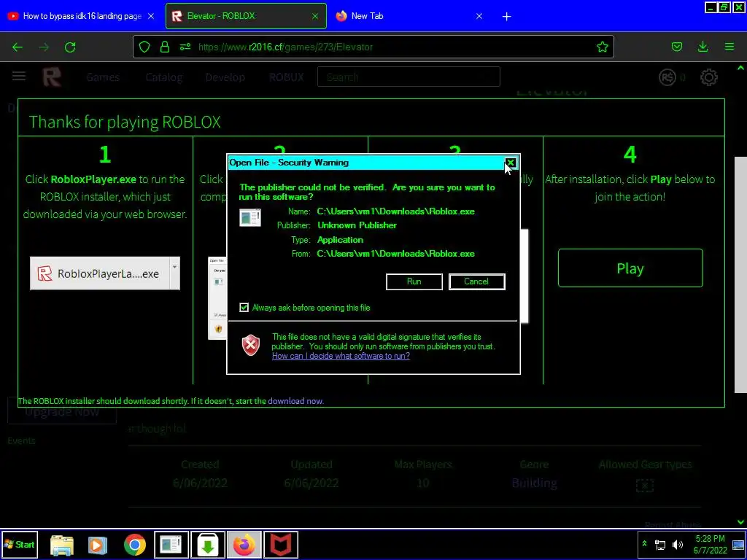The width and height of the screenshot is (747, 560).
Task: Open 'How can I decide what software to run?'
Action: (x=341, y=356)
